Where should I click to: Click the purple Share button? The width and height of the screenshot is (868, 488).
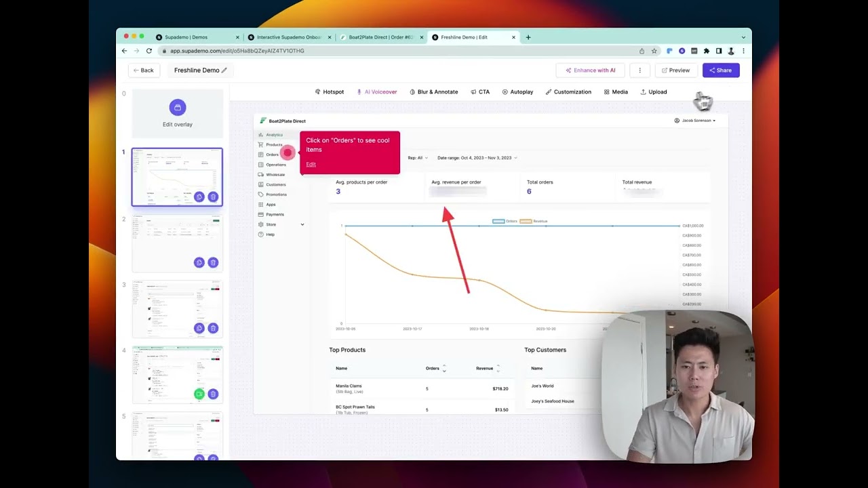click(721, 70)
